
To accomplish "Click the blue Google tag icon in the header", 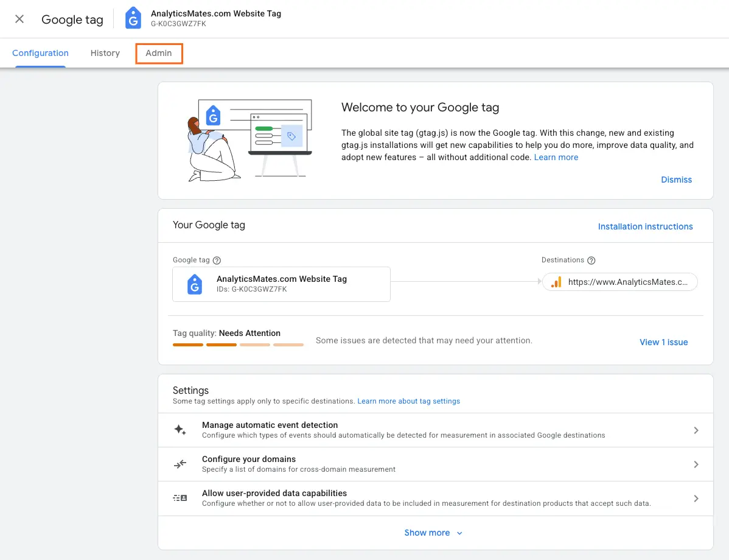I will [133, 18].
